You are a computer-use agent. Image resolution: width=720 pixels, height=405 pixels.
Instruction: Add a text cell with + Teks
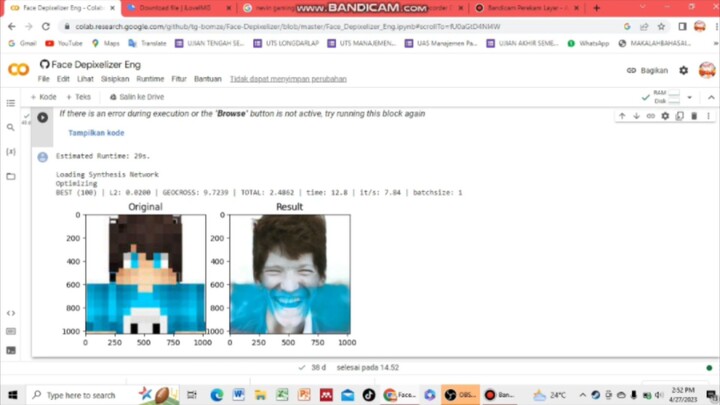[79, 97]
